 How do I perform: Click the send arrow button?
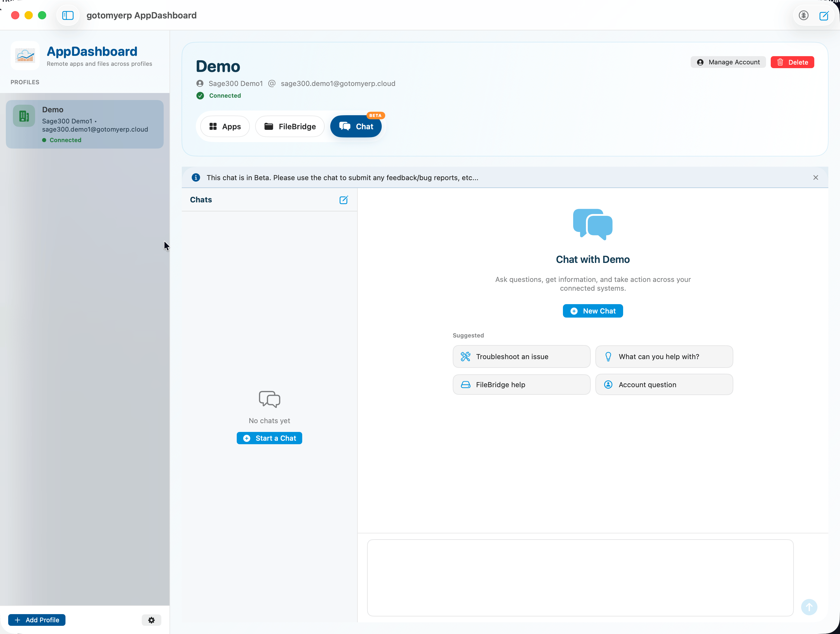click(809, 607)
